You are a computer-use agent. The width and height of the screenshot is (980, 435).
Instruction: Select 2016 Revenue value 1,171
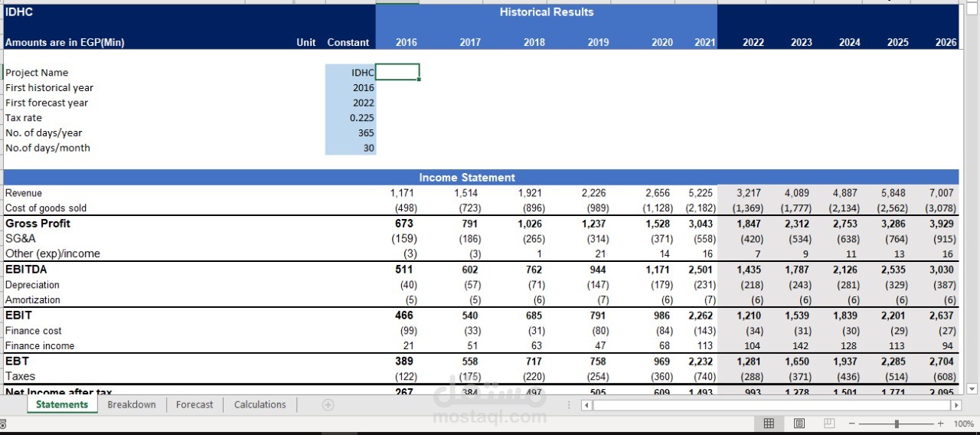[x=401, y=193]
